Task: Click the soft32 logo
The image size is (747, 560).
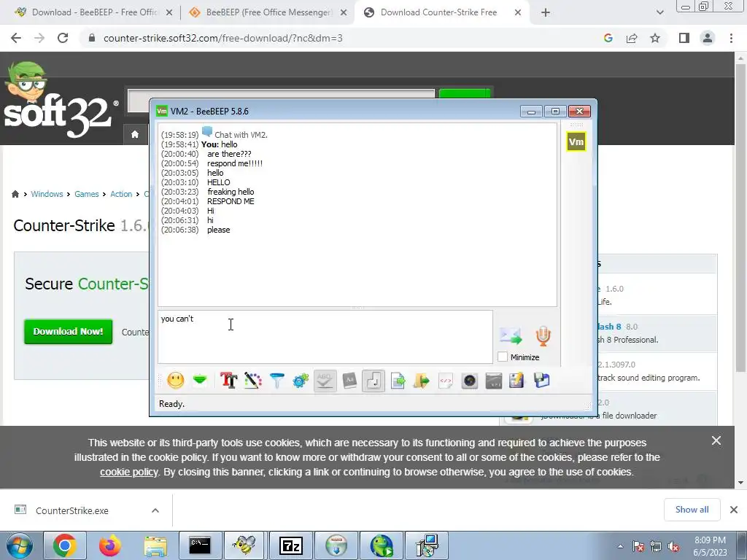Action: point(61,101)
